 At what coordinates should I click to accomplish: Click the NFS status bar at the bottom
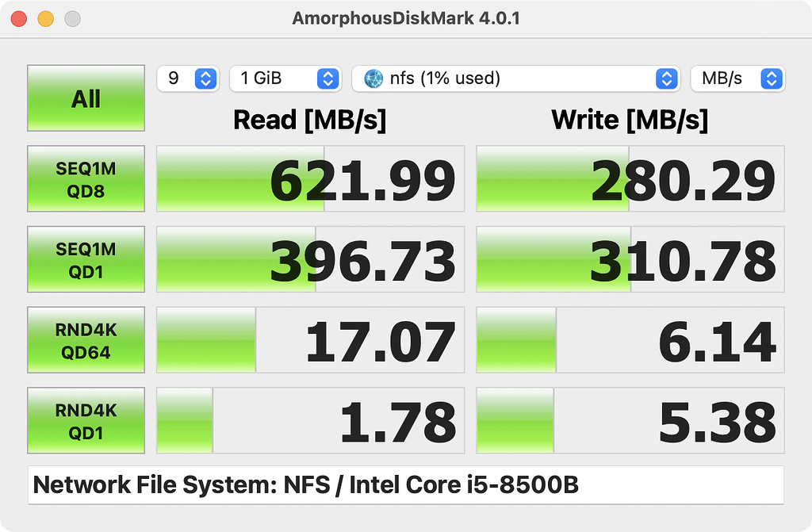[406, 484]
